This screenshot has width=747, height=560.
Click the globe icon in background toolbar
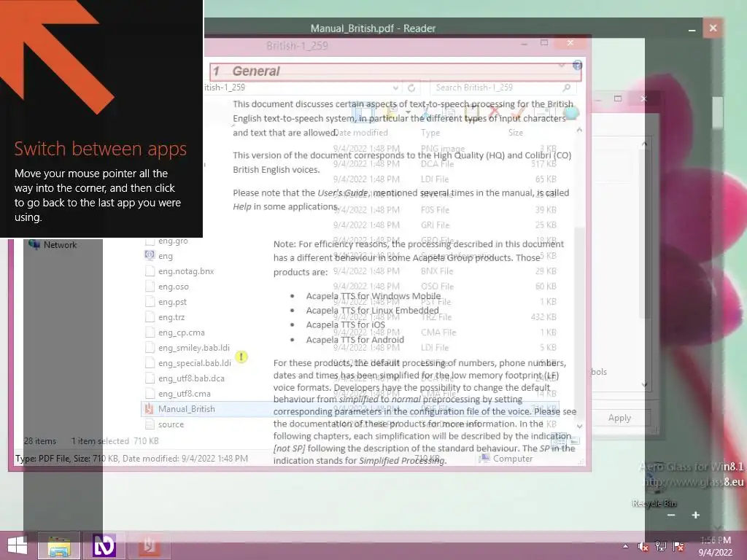[x=571, y=113]
